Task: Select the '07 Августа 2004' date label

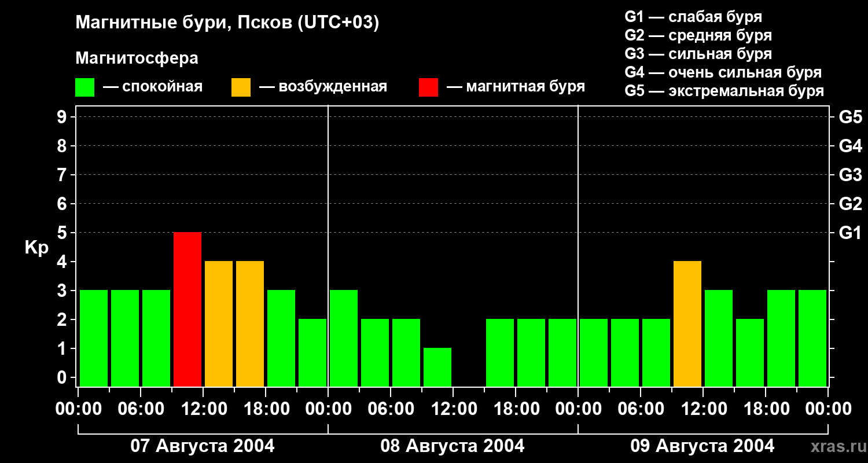Action: coord(203,446)
